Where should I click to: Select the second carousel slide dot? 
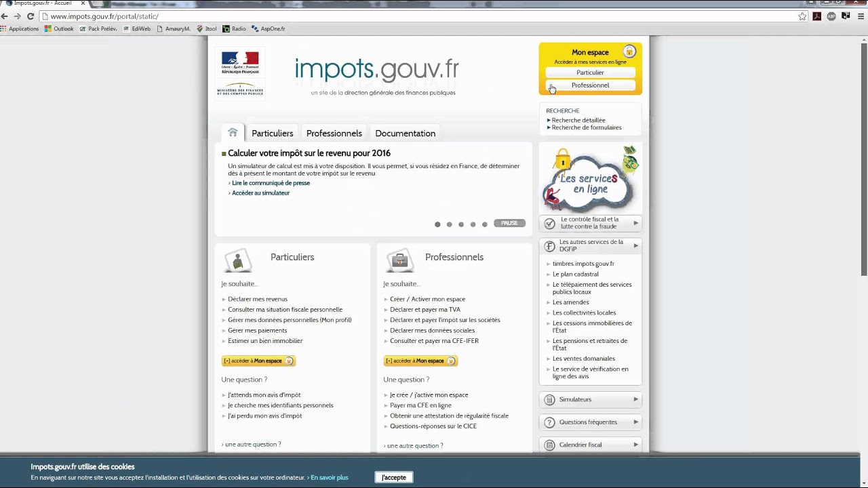(449, 224)
